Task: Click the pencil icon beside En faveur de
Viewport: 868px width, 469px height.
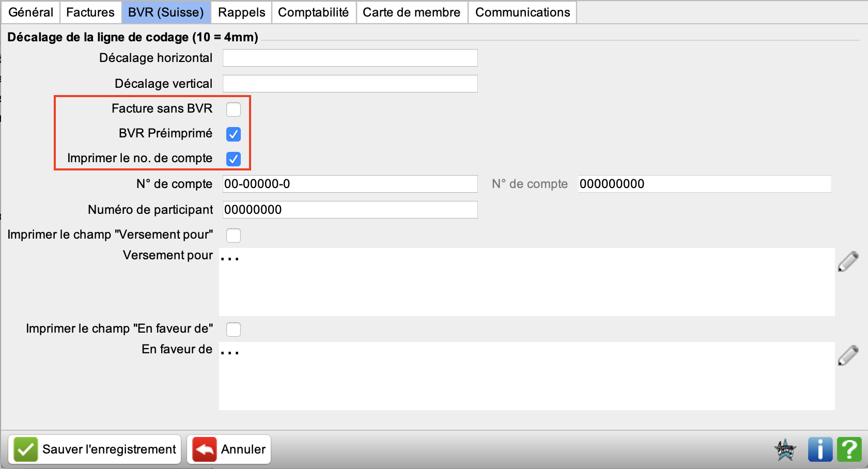Action: click(x=848, y=355)
